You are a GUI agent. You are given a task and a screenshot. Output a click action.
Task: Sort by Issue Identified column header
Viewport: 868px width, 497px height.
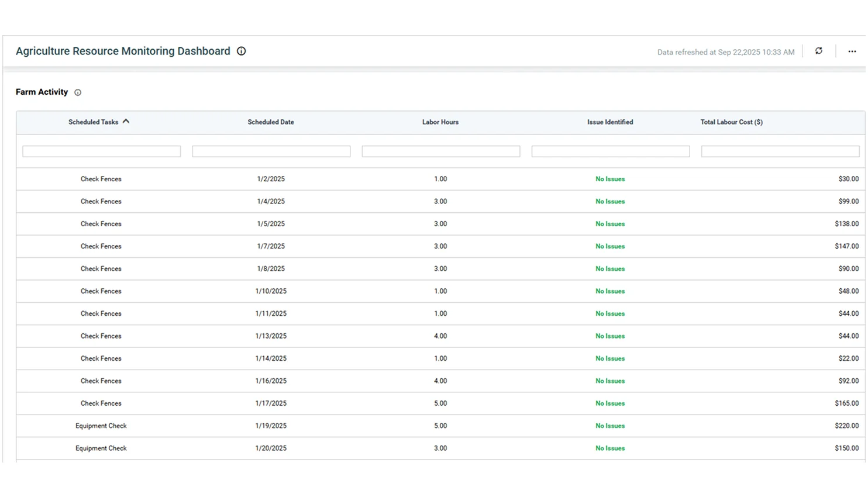(610, 122)
